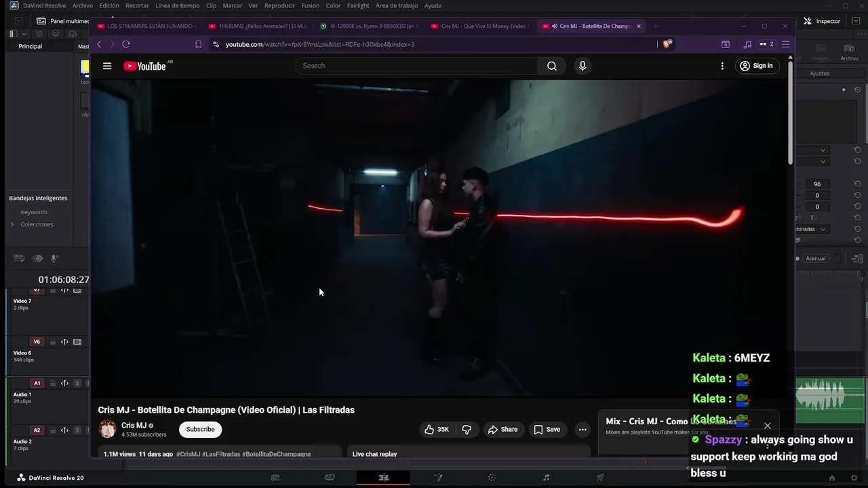Click the browser address bar URL

320,44
